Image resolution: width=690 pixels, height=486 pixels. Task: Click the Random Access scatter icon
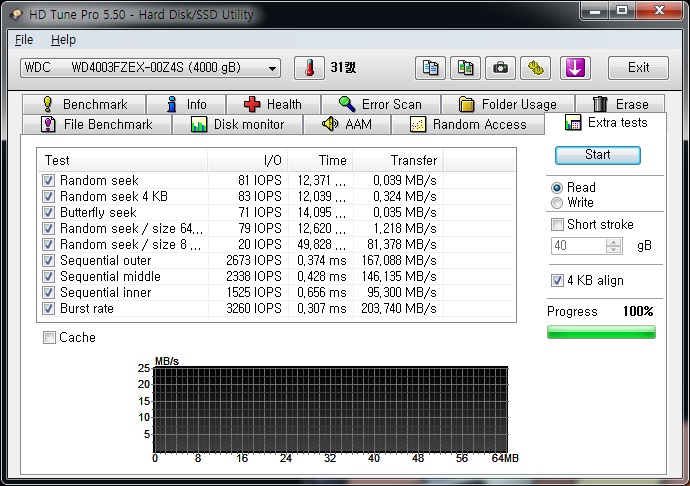point(418,125)
